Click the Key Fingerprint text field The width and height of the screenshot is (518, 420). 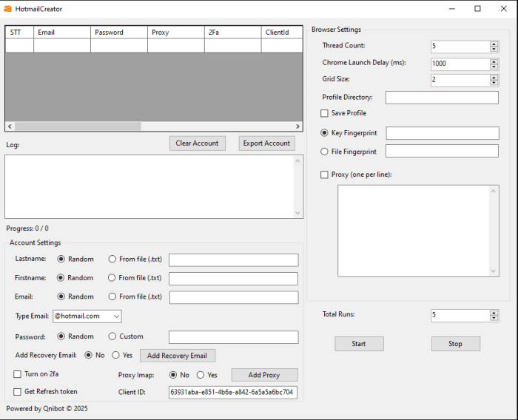point(443,133)
